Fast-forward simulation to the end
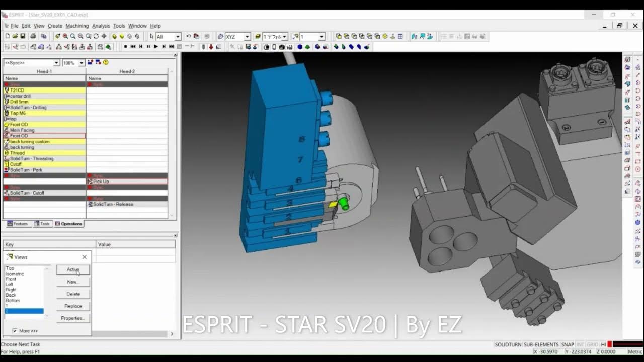 172,47
